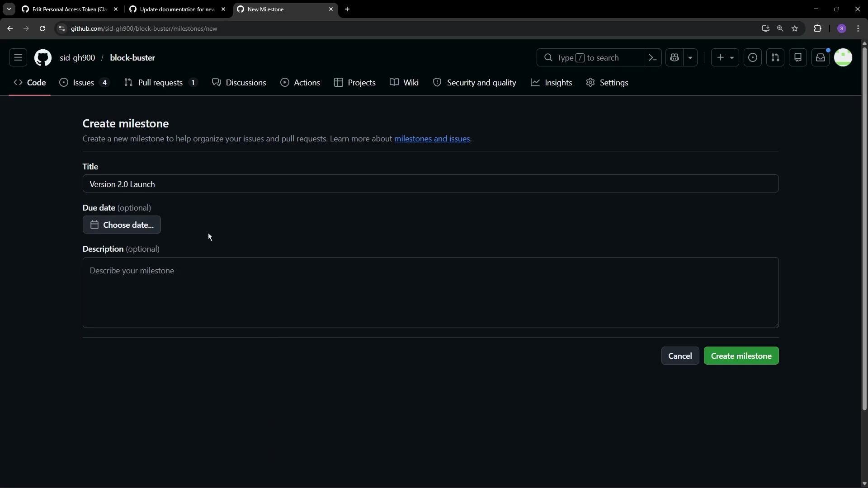Click the scrollbar down arrow
Viewport: 868px width, 488px height.
coord(864,484)
